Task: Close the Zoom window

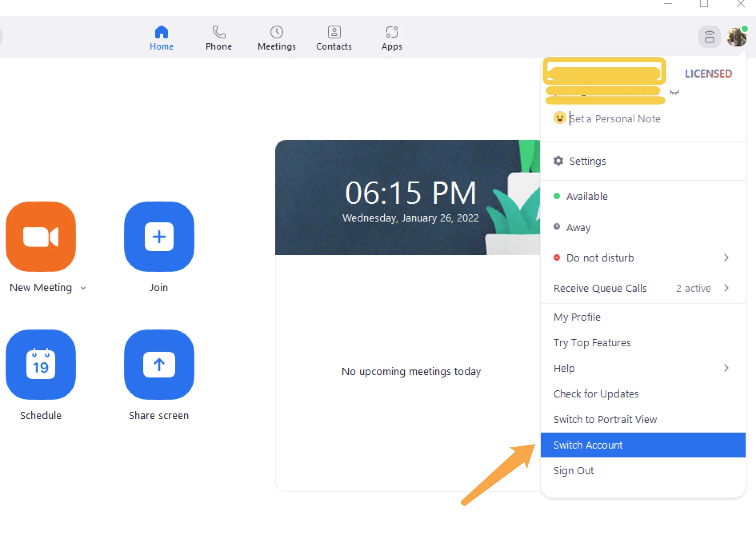Action: pyautogui.click(x=741, y=4)
